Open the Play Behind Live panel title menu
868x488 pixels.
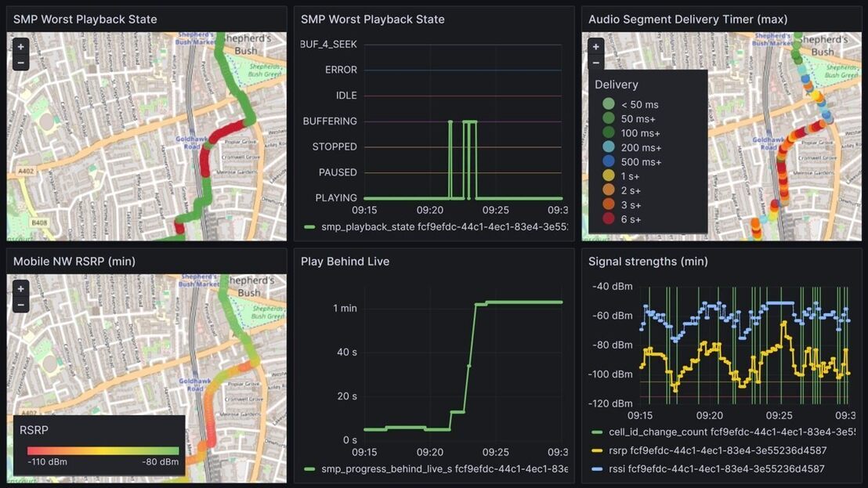coord(345,262)
